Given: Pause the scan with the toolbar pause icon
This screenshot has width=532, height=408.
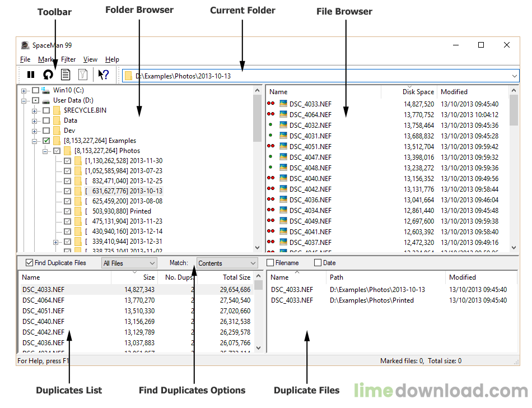Looking at the screenshot, I should 31,75.
